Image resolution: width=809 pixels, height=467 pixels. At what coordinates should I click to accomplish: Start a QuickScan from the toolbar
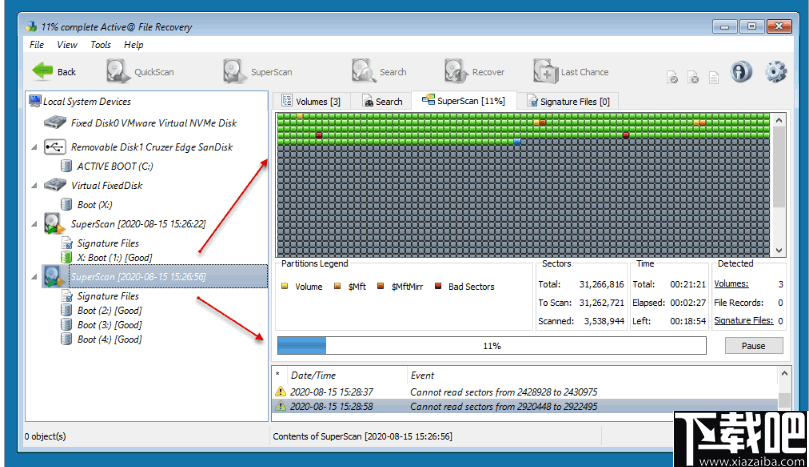140,71
